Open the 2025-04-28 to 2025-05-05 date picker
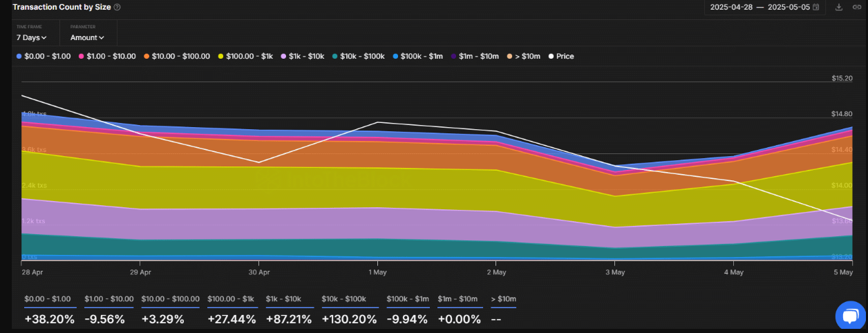This screenshot has height=333, width=868. tap(764, 7)
